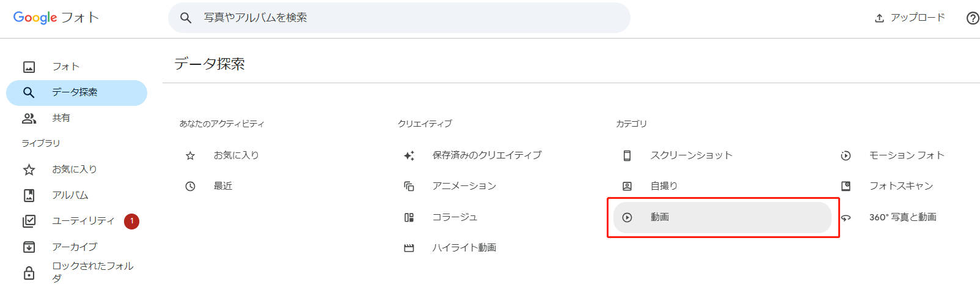Open 共有 sharing in the sidebar
Image resolution: width=980 pixels, height=287 pixels.
61,118
